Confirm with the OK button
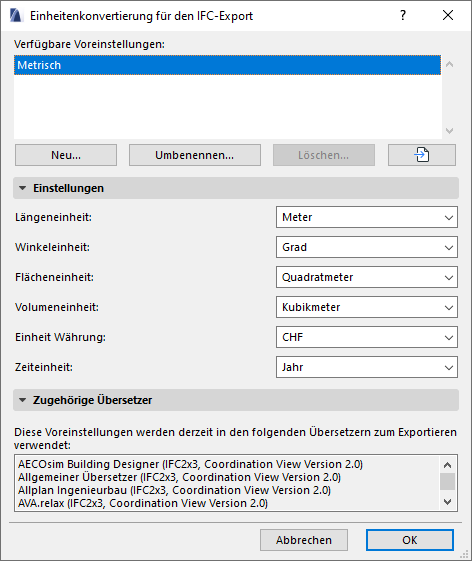This screenshot has width=472, height=561. click(x=410, y=540)
